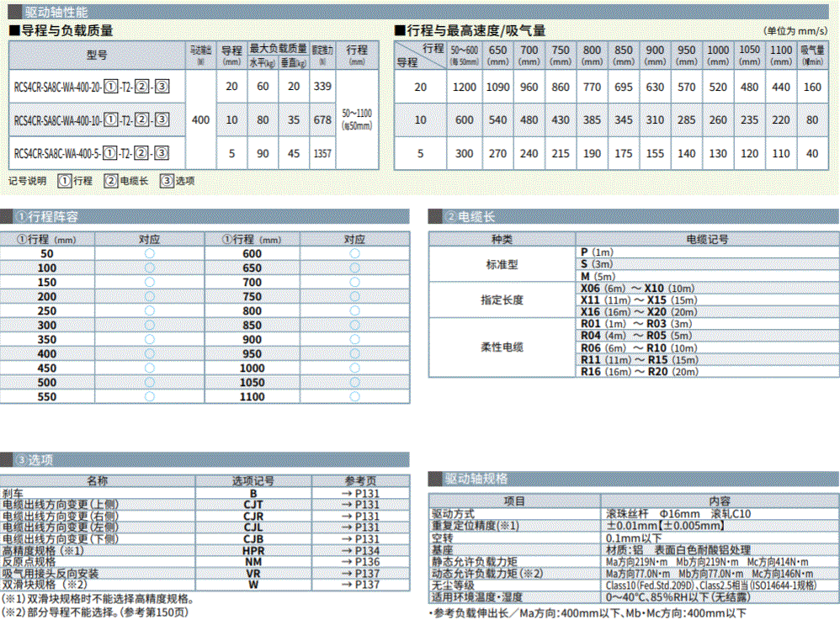840x620 pixels.
Task: Select max speed value 385
Action: coord(592,120)
